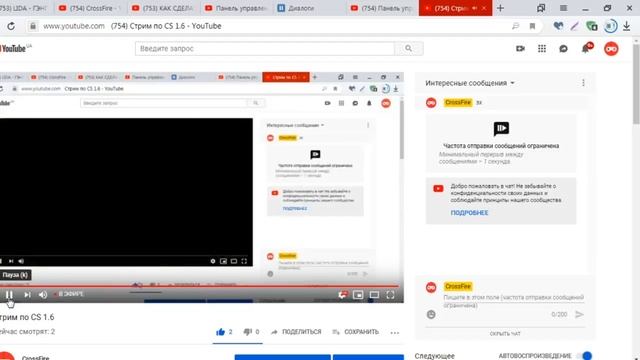Click the search magnifier button

pos(409,49)
